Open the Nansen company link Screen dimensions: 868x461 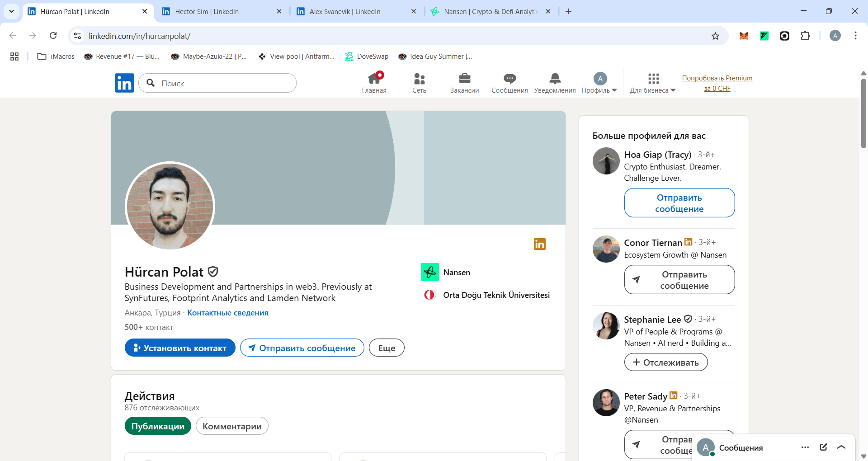(446, 272)
